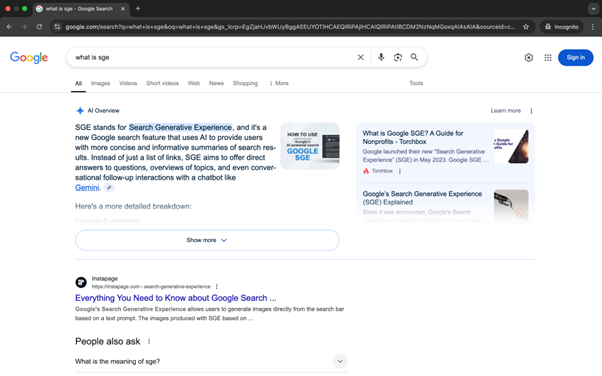Screen dimensions: 602x376
Task: Switch to the Videos tab
Action: coord(128,83)
